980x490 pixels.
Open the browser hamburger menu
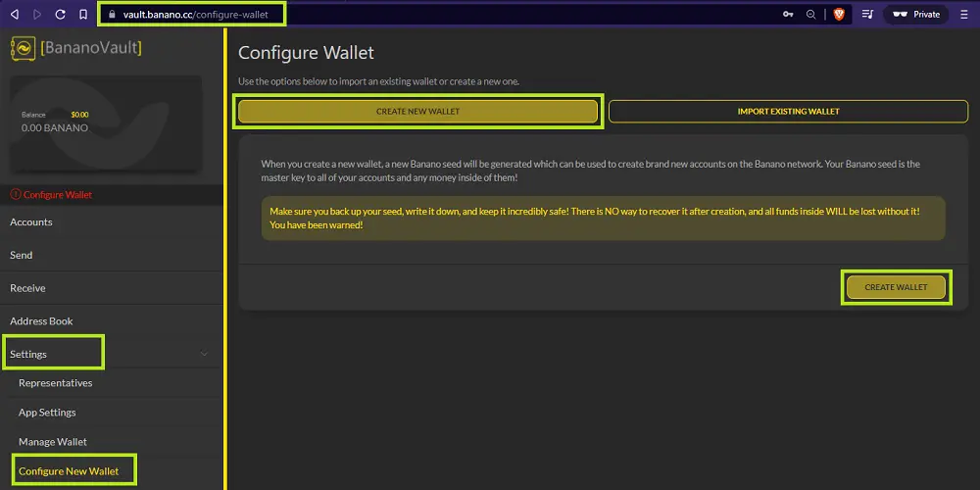pos(963,15)
